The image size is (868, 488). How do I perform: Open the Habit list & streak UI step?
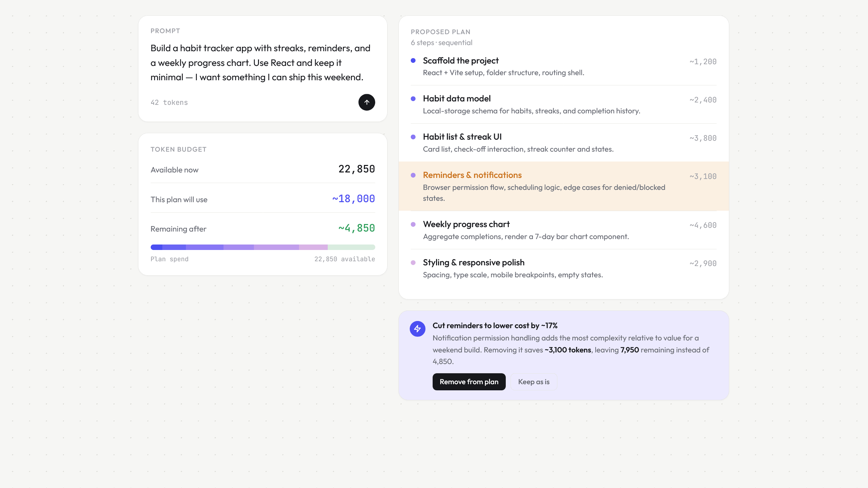(564, 143)
